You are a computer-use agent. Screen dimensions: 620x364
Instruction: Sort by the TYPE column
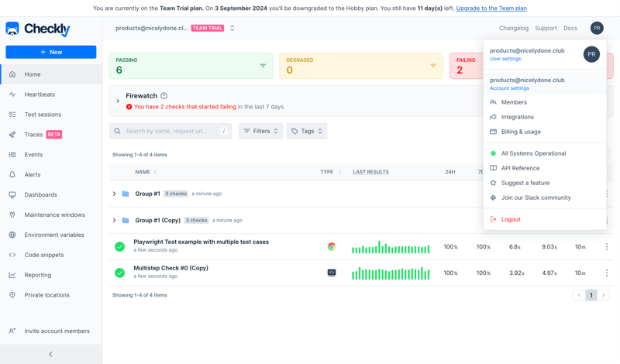click(x=331, y=172)
